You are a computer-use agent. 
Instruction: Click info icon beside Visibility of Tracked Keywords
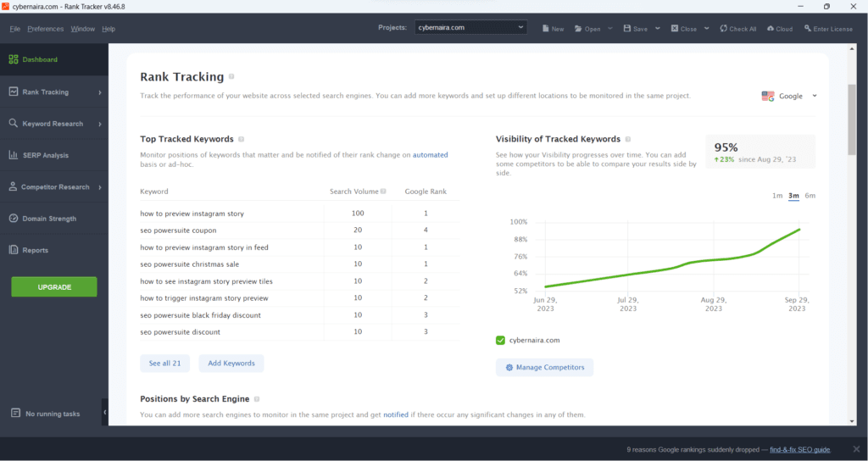click(628, 140)
